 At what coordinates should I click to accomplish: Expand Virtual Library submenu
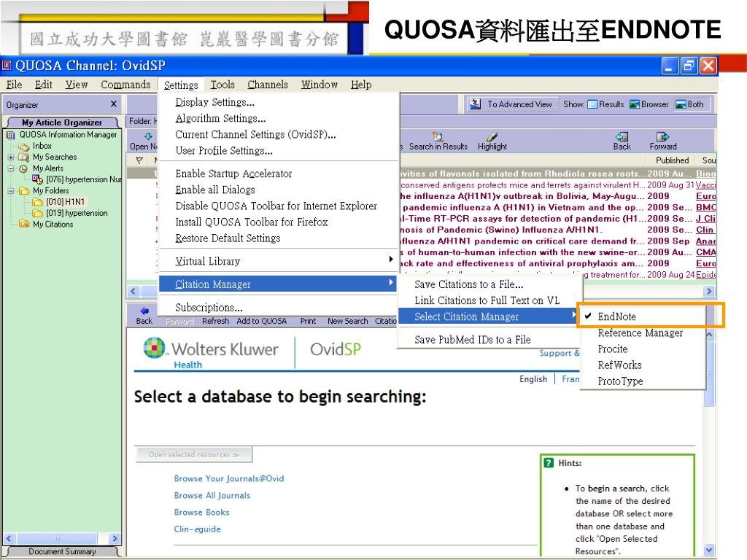pos(279,261)
